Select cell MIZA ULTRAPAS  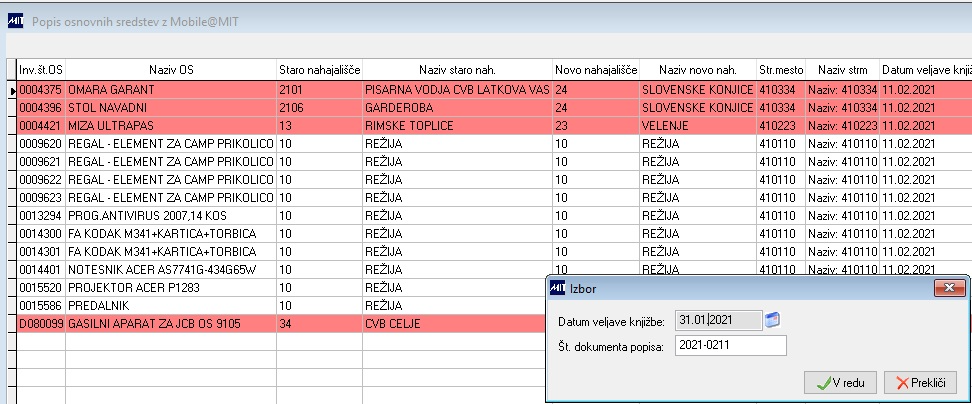pyautogui.click(x=171, y=126)
